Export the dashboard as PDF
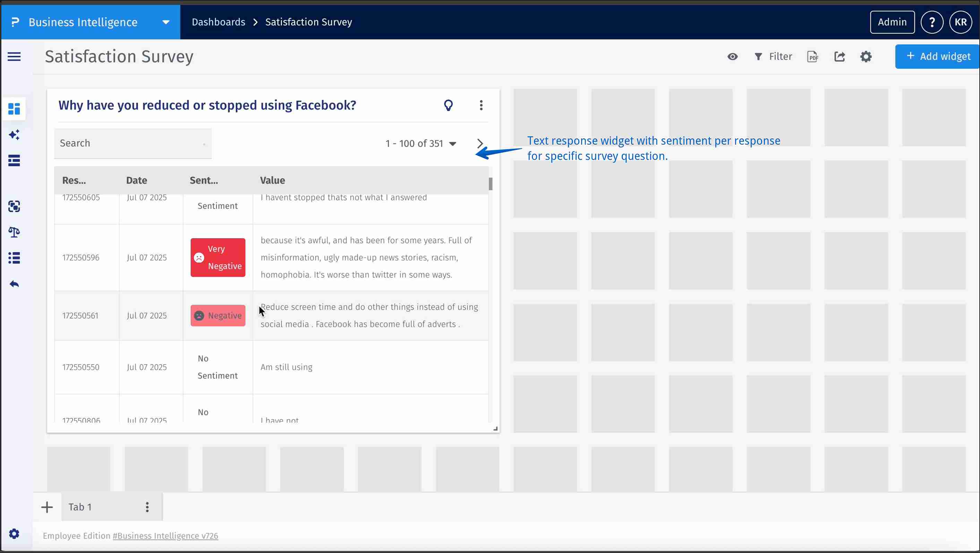 [813, 56]
